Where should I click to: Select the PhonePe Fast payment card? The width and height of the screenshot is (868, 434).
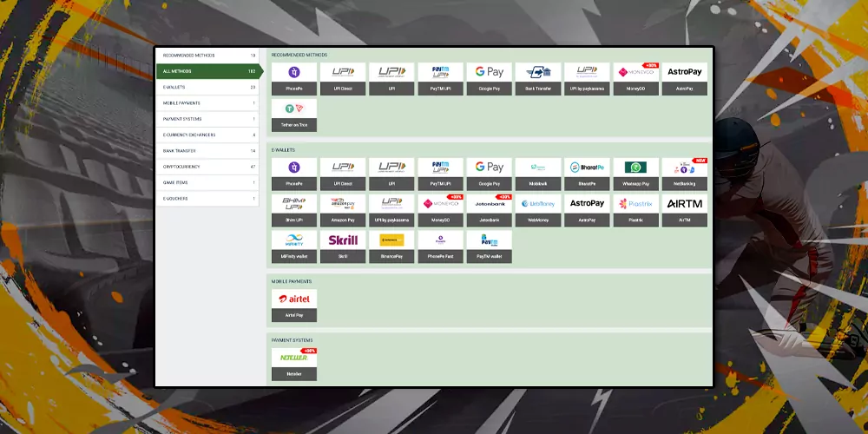point(441,247)
